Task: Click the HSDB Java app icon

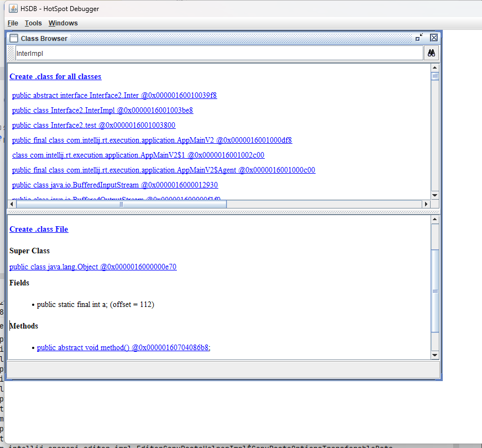Action: pyautogui.click(x=13, y=8)
